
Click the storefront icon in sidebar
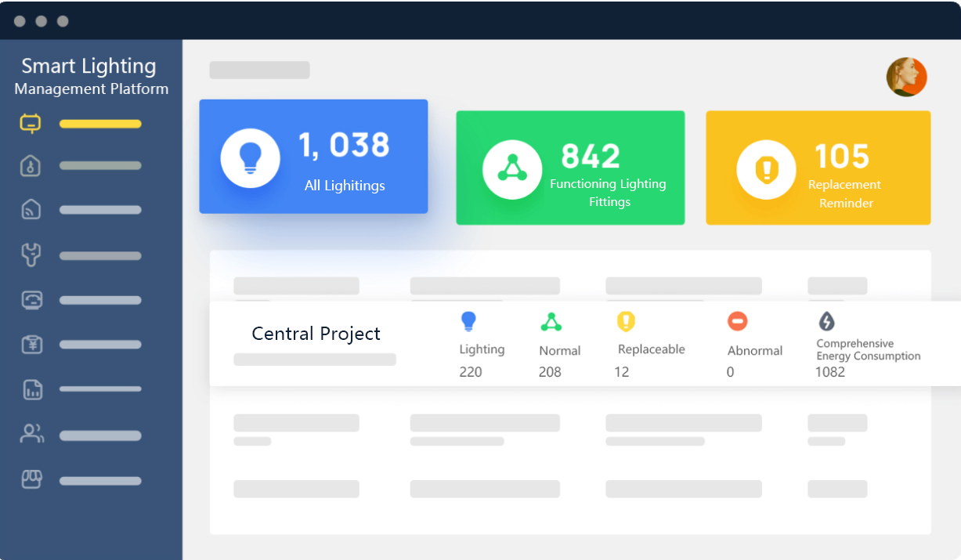tap(31, 479)
